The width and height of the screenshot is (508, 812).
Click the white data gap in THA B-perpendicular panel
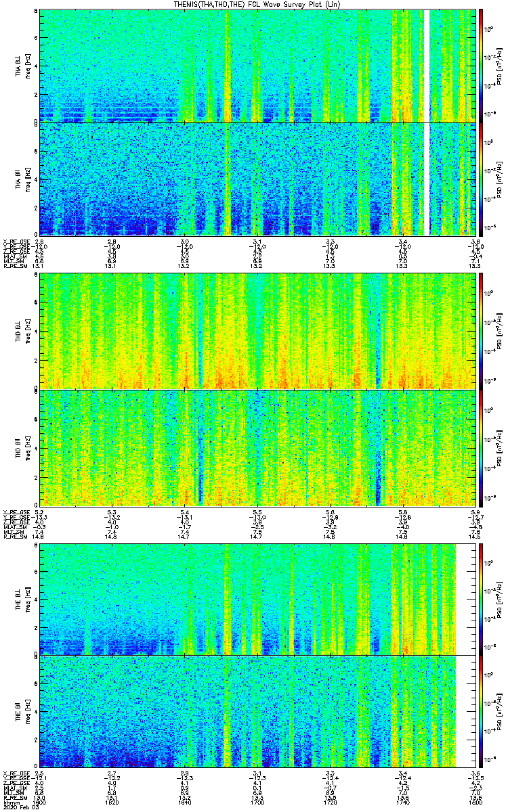pyautogui.click(x=427, y=66)
